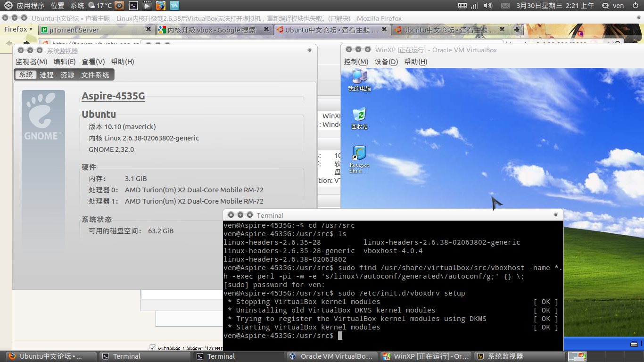Viewport: 644px width, 362px height.
Task: Open 帮助(H) menu in System Monitor
Action: (123, 62)
